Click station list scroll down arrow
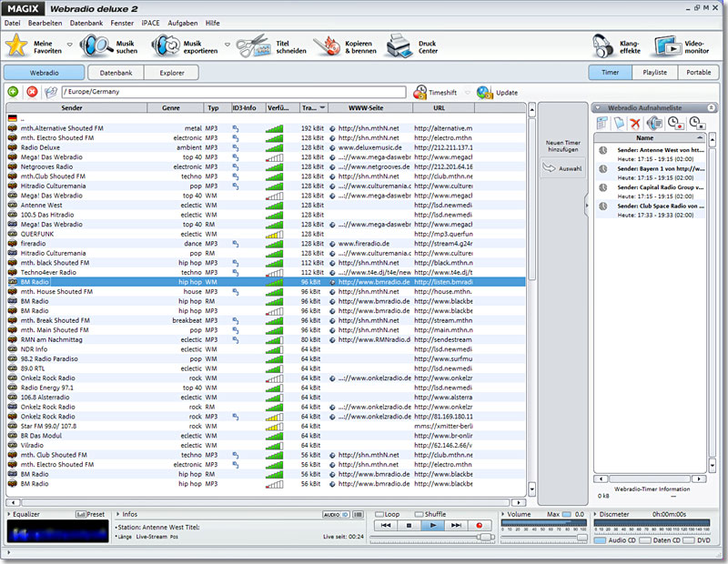 (x=532, y=488)
